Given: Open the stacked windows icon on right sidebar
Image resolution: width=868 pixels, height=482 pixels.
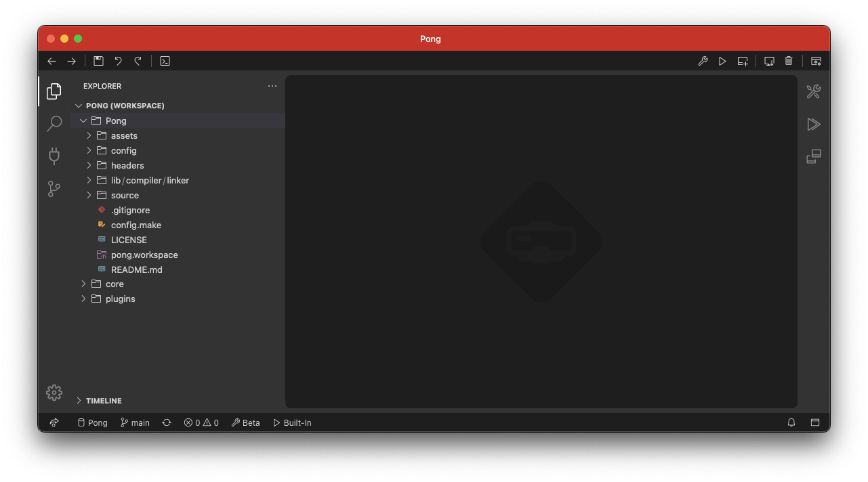Looking at the screenshot, I should pos(814,156).
